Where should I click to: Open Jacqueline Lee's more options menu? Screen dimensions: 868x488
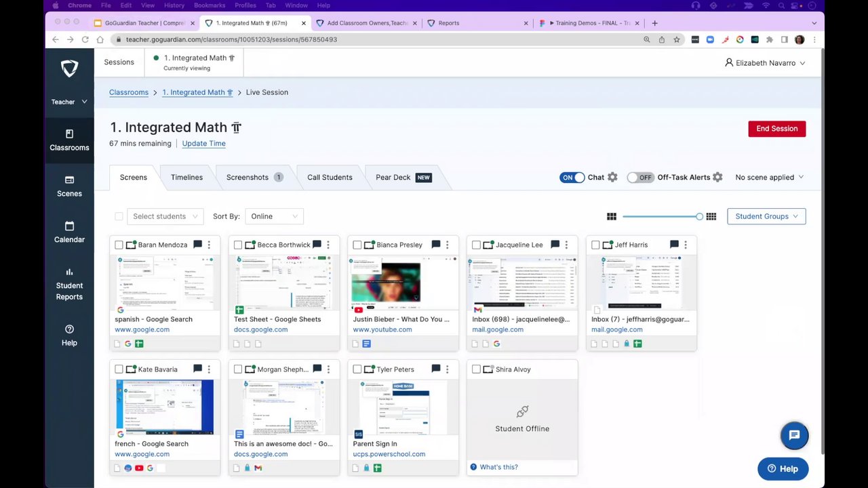tap(566, 245)
